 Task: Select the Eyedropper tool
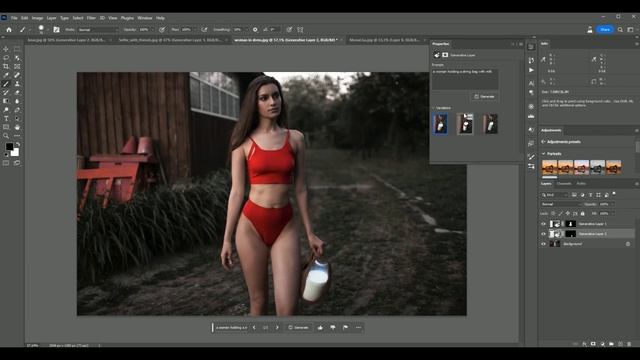coord(6,75)
